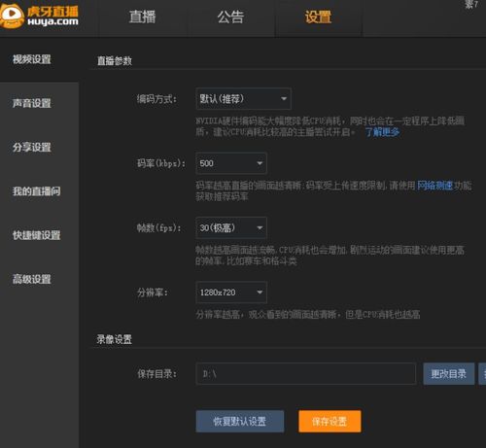Click the 保存目录 path field
The width and height of the screenshot is (486, 448).
(305, 374)
